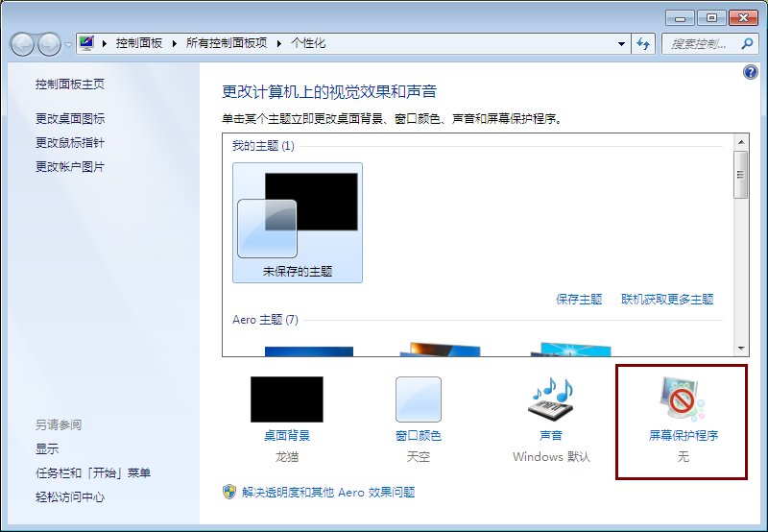Click the 声音 music keyboard icon
Viewport: 768px width, 532px height.
click(x=551, y=399)
